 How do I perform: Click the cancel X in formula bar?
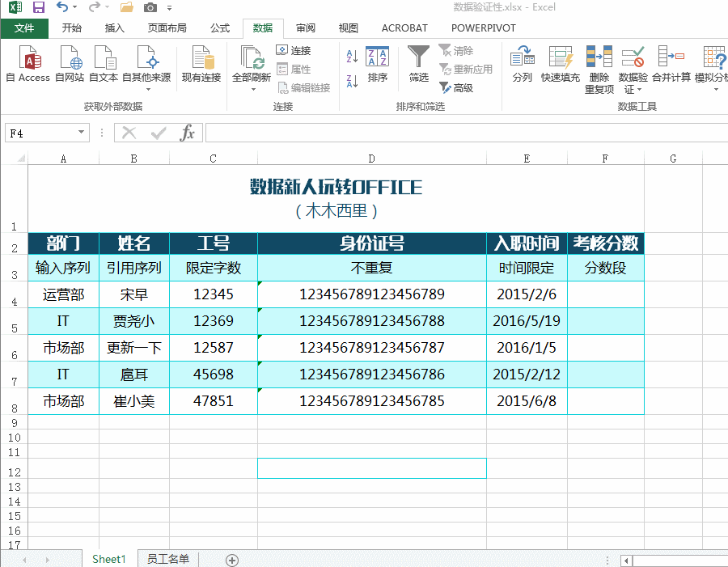tap(129, 133)
